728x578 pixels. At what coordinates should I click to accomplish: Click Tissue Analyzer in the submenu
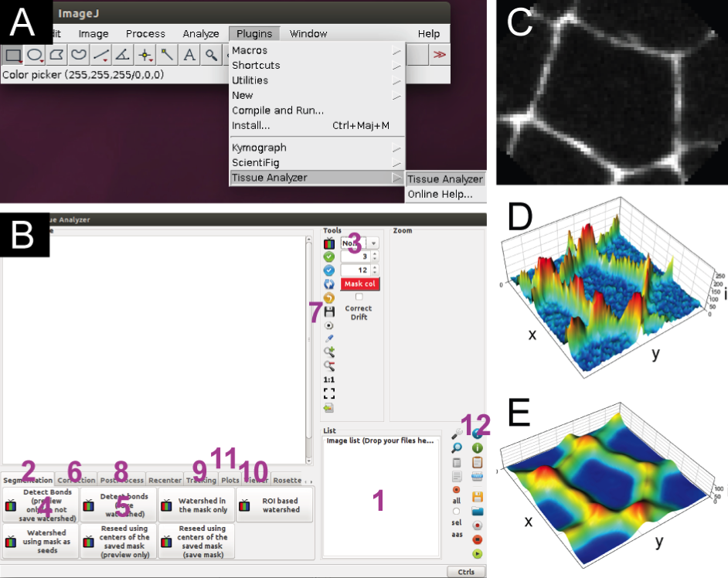445,179
